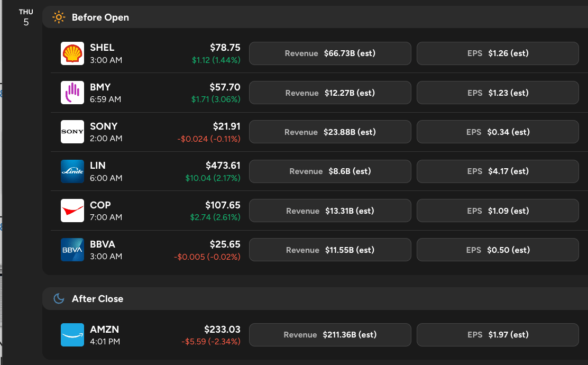Select the COP ticker symbol
Screen dimensions: 588x365
coord(100,205)
